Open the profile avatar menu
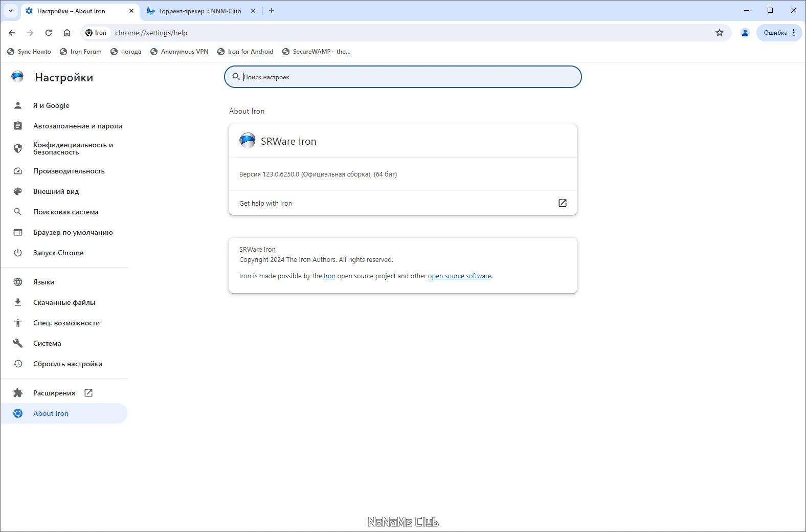 (x=745, y=33)
